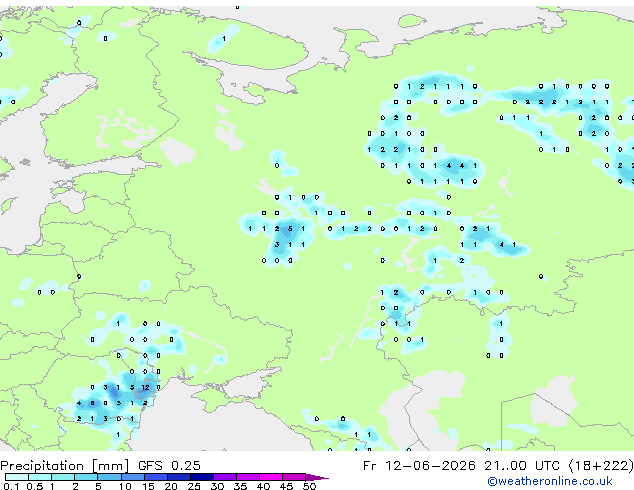The height and width of the screenshot is (490, 634).
Task: Click legend label '50'
Action: coord(309,486)
